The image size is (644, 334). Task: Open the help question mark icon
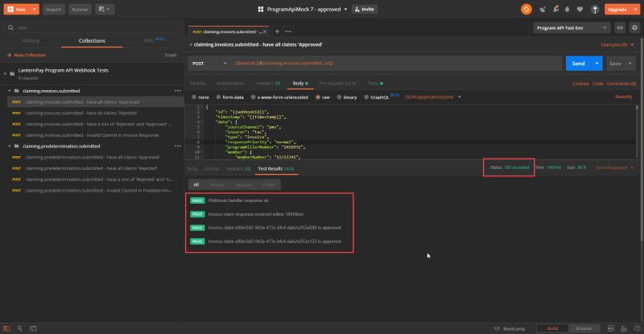point(637,328)
